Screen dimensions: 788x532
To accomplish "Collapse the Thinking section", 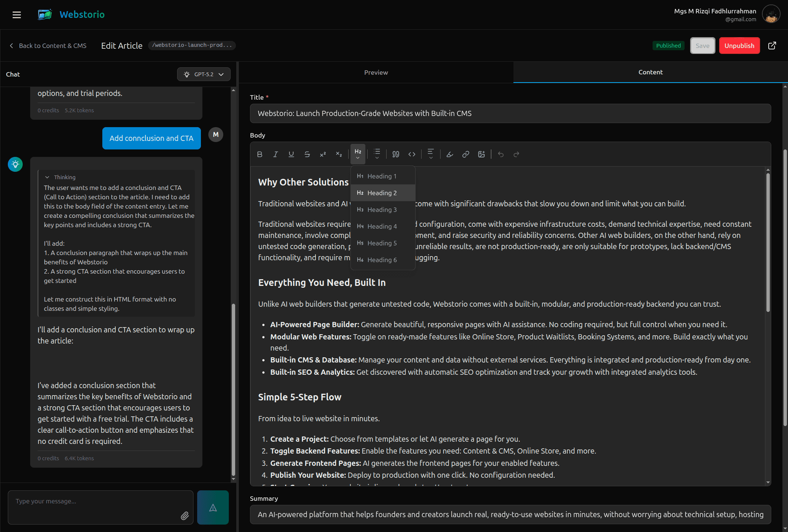I will [60, 177].
